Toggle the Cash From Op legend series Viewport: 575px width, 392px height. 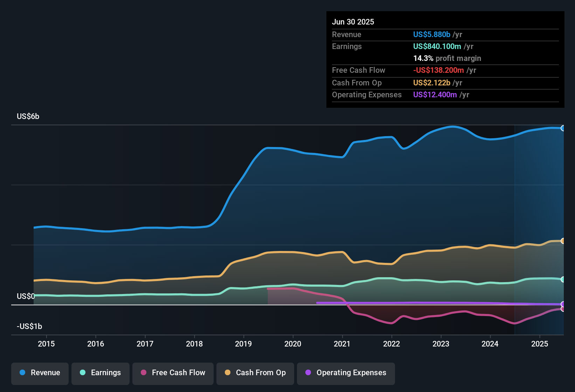tap(255, 373)
